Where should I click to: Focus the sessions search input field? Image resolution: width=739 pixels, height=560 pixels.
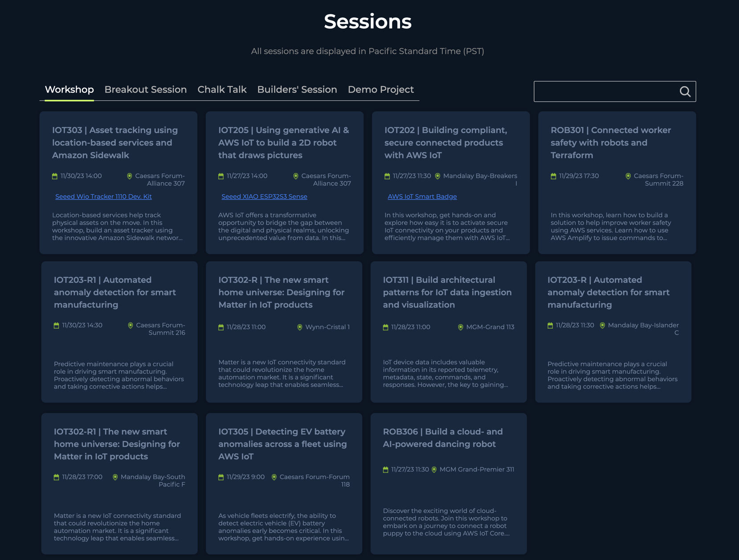[x=605, y=92]
